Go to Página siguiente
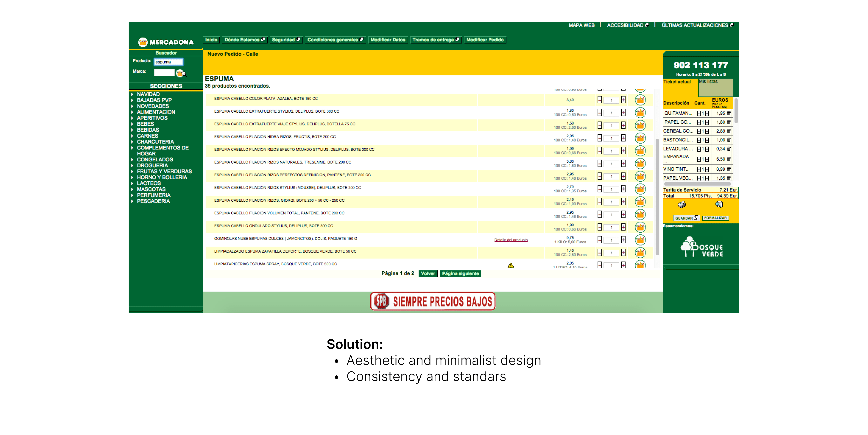 click(x=460, y=274)
